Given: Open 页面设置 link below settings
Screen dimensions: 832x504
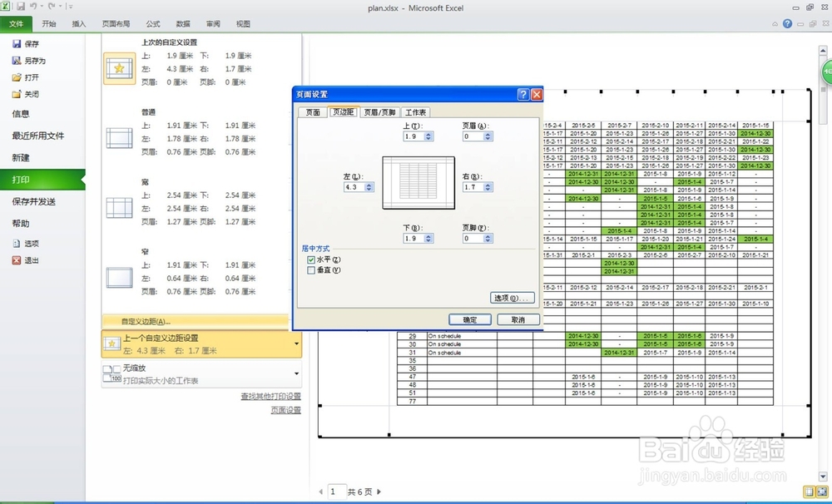Looking at the screenshot, I should 286,410.
